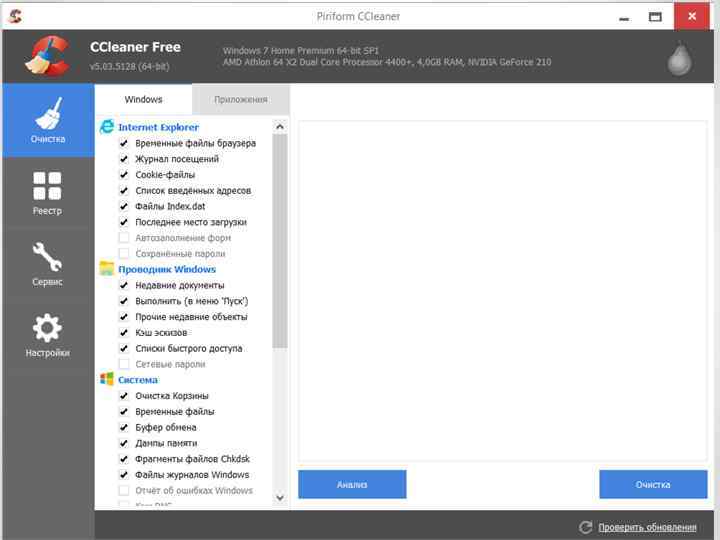Enable Автозаполнение форм checkbox
This screenshot has height=540, width=720.
(124, 238)
